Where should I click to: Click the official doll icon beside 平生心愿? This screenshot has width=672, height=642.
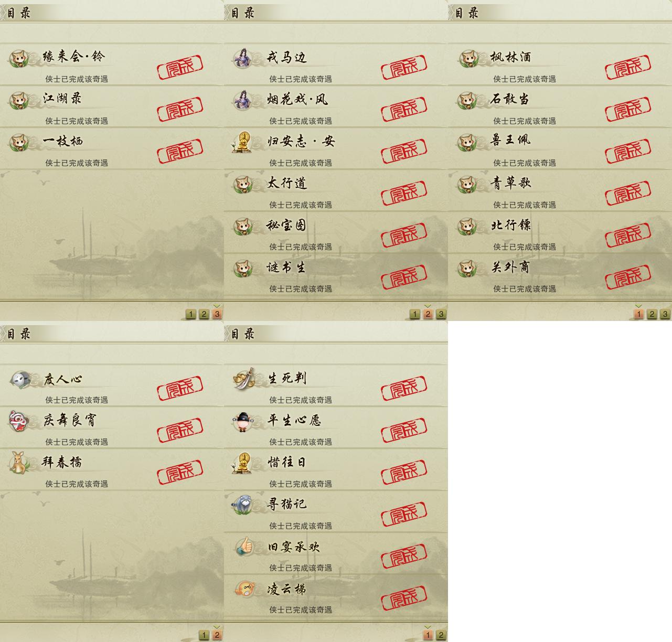(243, 421)
